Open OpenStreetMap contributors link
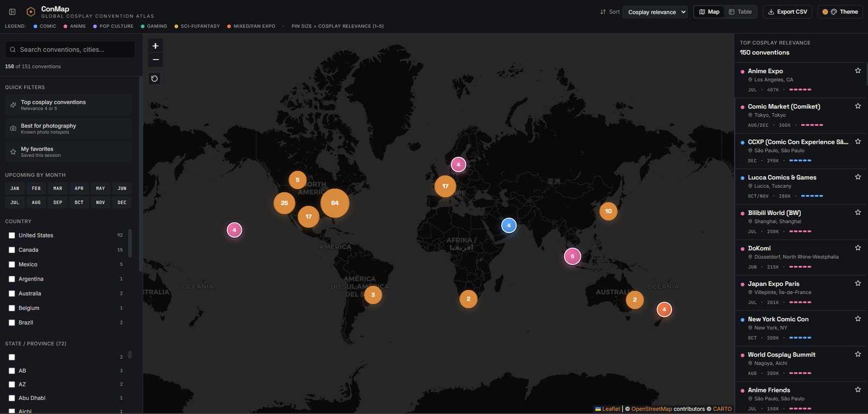Image resolution: width=868 pixels, height=414 pixels. [x=652, y=409]
